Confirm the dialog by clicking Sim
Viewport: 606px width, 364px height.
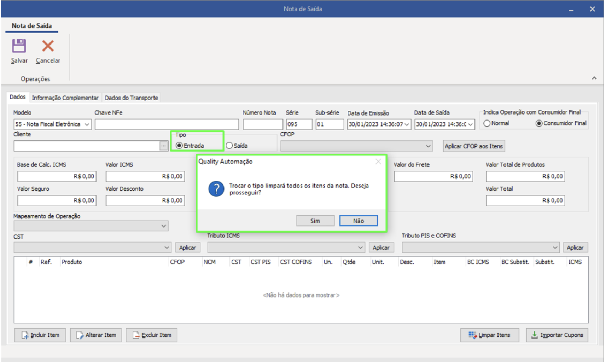pos(315,221)
